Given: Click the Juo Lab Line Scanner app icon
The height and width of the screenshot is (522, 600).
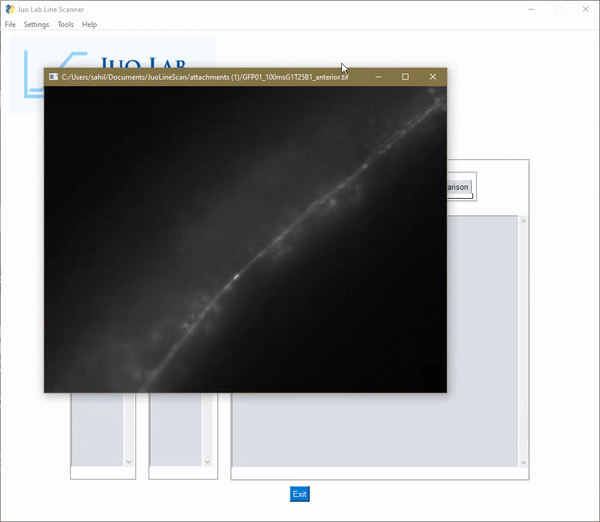Looking at the screenshot, I should coord(9,9).
